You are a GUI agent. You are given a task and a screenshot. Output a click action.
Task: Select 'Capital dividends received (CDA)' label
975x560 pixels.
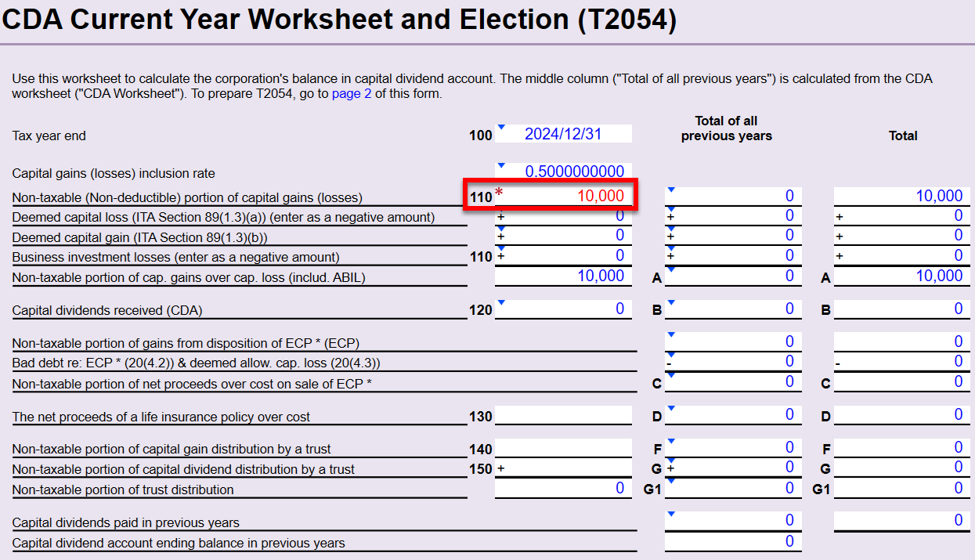[107, 310]
